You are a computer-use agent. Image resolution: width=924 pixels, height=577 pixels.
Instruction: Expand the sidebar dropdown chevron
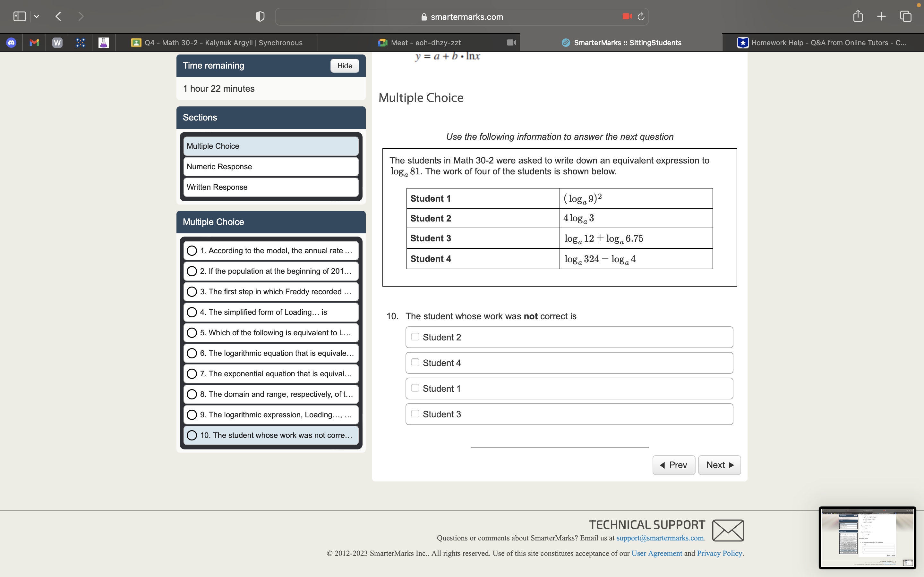pyautogui.click(x=37, y=16)
